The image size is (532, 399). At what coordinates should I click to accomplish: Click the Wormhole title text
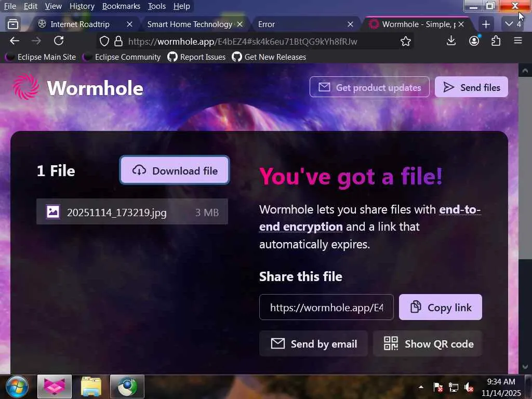point(95,88)
